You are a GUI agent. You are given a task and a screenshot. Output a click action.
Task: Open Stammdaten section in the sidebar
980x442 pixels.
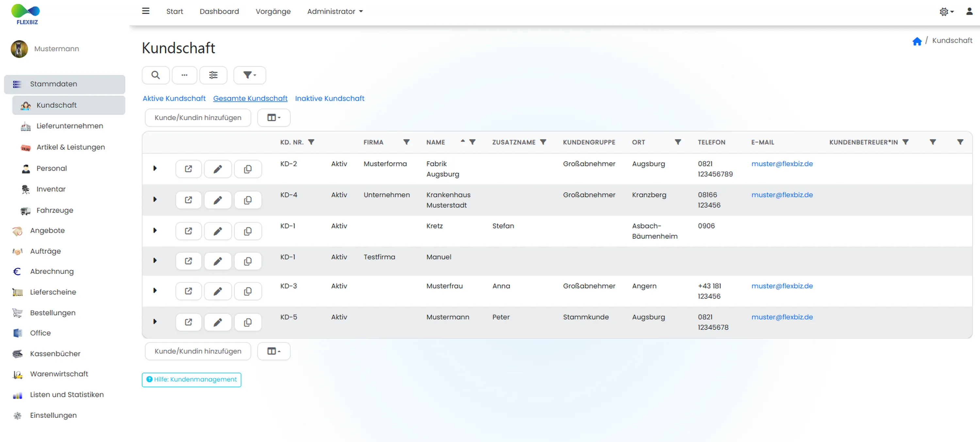tap(65, 84)
